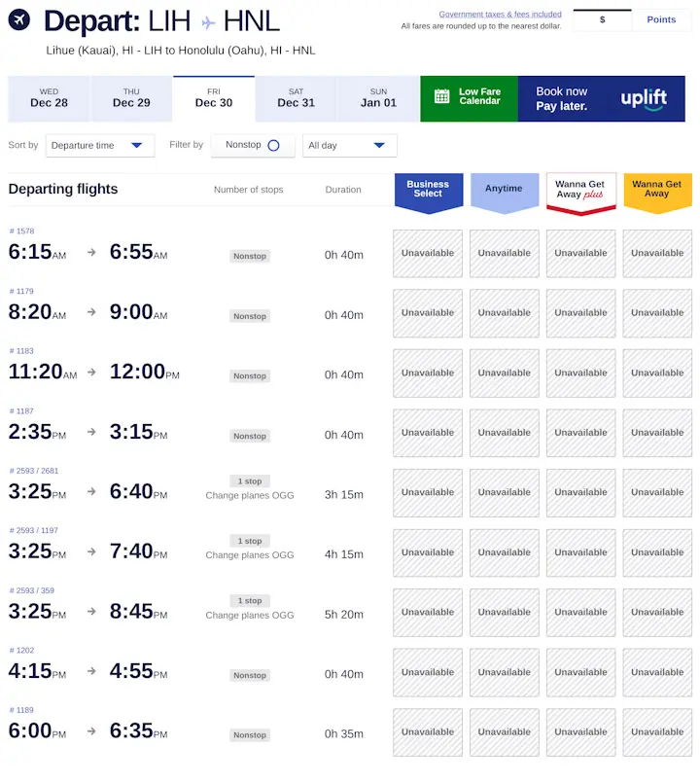The image size is (700, 782).
Task: Open flight # 1187 details link
Action: coord(21,411)
